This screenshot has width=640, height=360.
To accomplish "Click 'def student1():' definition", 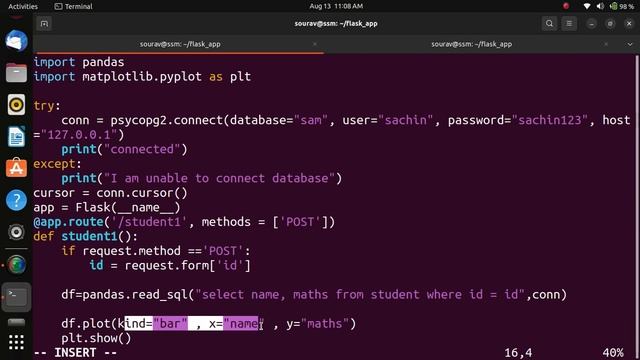I will click(86, 236).
